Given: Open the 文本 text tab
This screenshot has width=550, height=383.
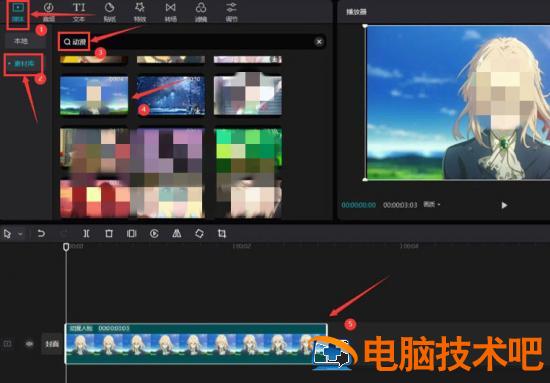Looking at the screenshot, I should point(79,12).
